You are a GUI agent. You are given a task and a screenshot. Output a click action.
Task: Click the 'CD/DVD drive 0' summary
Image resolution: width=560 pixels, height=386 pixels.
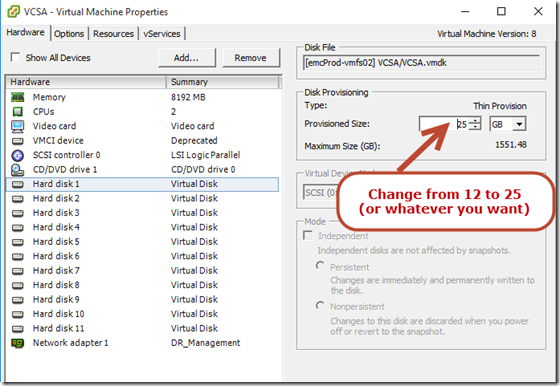(x=203, y=170)
